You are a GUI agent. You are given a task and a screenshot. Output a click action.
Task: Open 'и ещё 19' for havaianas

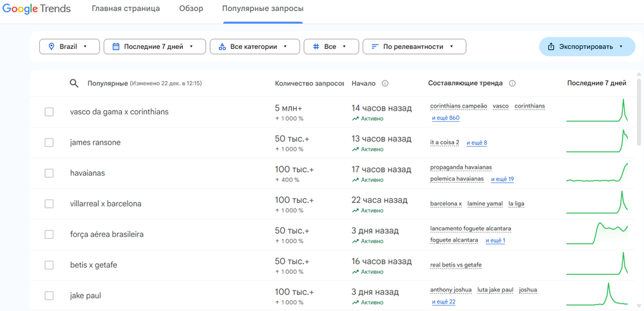click(x=503, y=179)
